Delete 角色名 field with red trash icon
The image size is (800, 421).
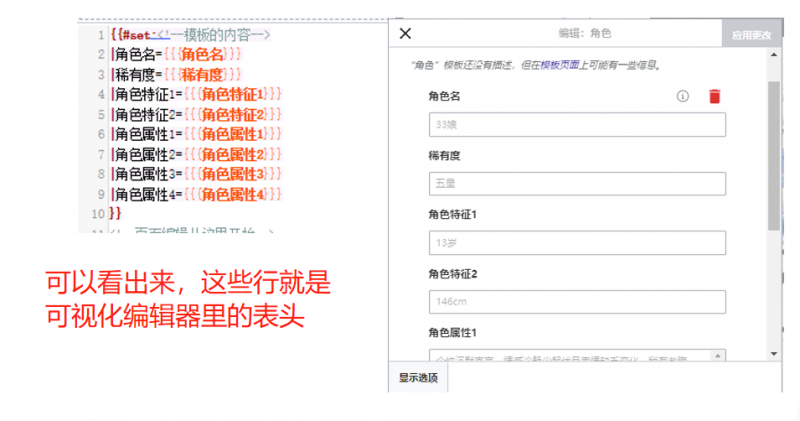pyautogui.click(x=715, y=96)
